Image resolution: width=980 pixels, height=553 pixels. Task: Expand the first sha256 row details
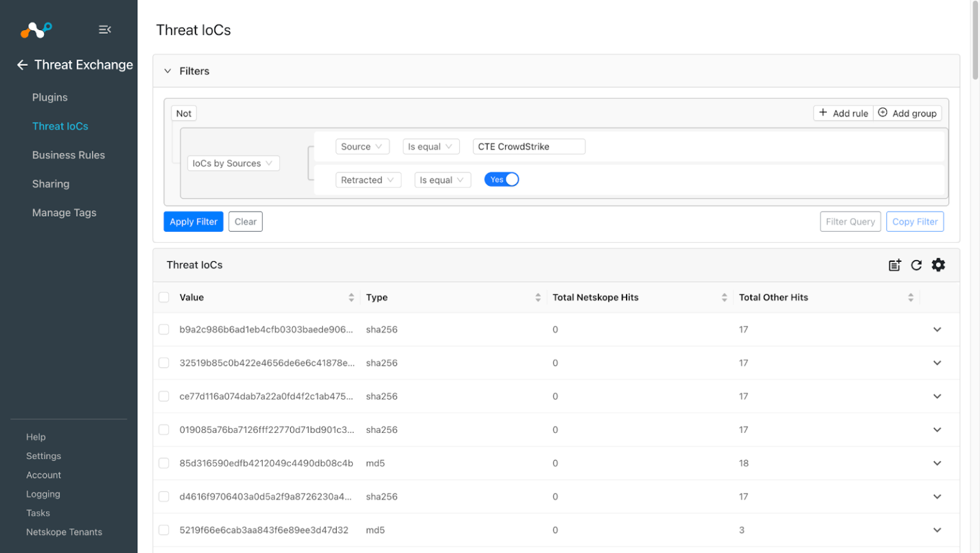point(937,330)
